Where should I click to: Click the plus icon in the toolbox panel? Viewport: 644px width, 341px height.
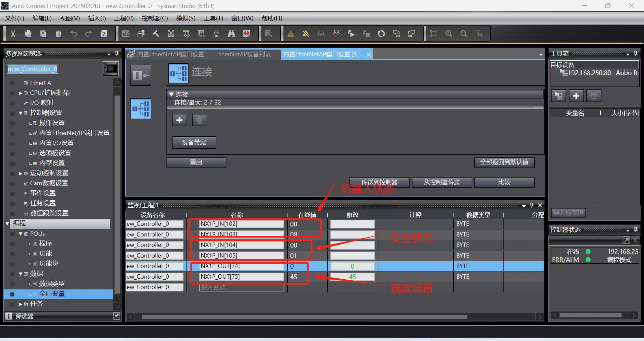pyautogui.click(x=576, y=96)
